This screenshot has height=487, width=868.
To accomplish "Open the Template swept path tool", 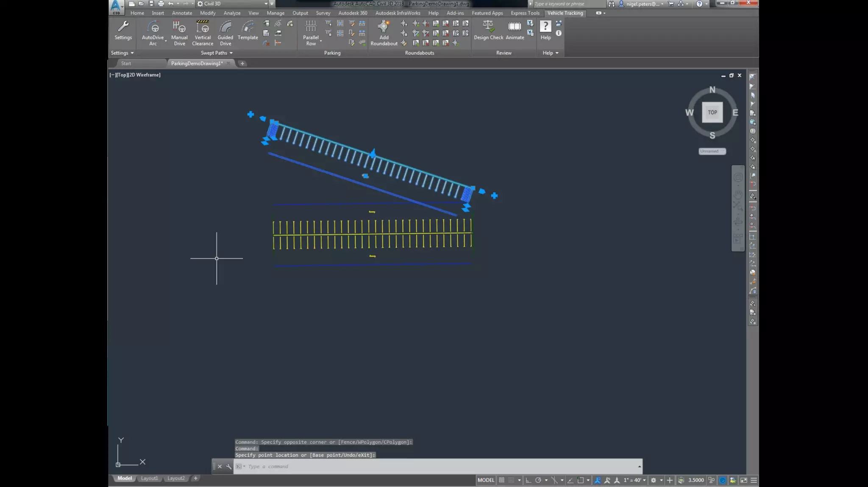I will (248, 30).
